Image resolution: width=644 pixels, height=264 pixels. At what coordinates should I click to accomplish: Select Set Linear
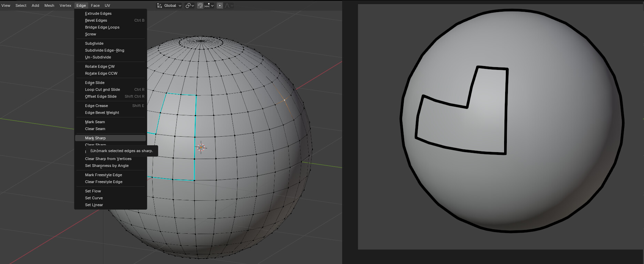pos(111,205)
